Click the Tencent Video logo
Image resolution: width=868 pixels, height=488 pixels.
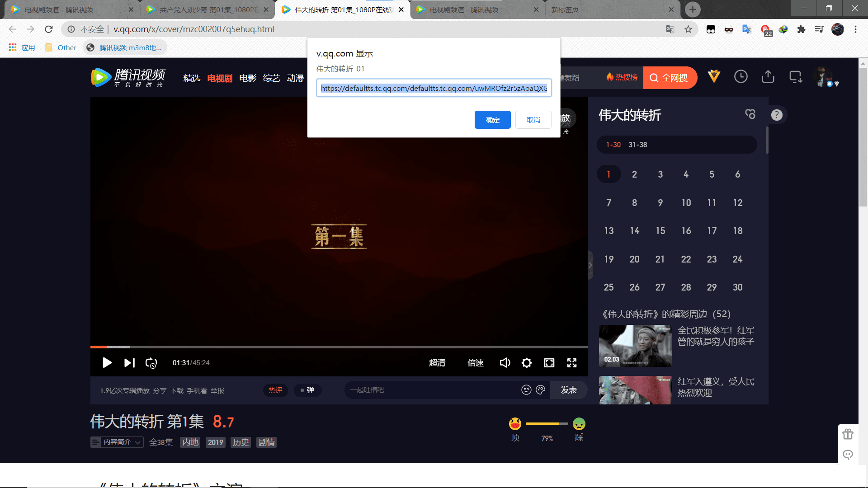tap(128, 77)
